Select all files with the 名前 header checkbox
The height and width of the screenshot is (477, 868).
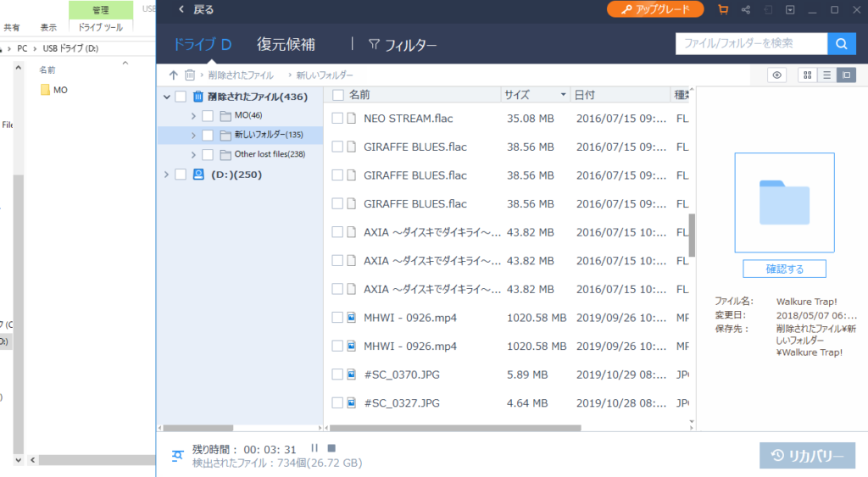[337, 95]
